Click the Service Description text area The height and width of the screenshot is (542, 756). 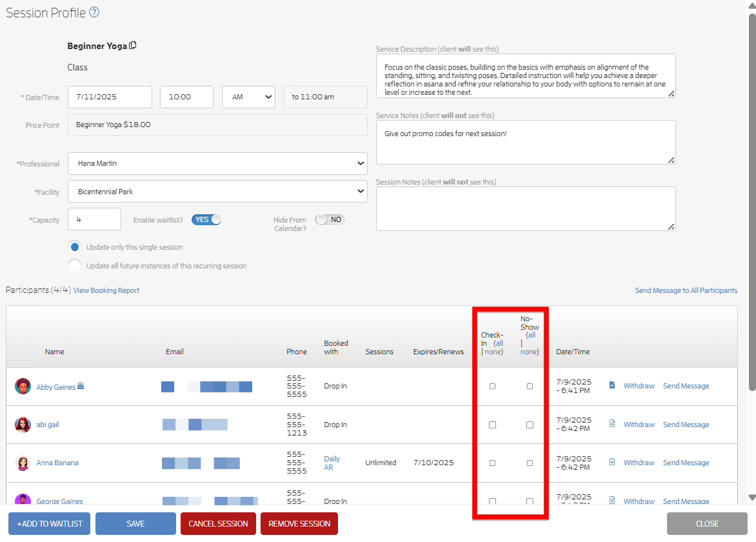526,76
